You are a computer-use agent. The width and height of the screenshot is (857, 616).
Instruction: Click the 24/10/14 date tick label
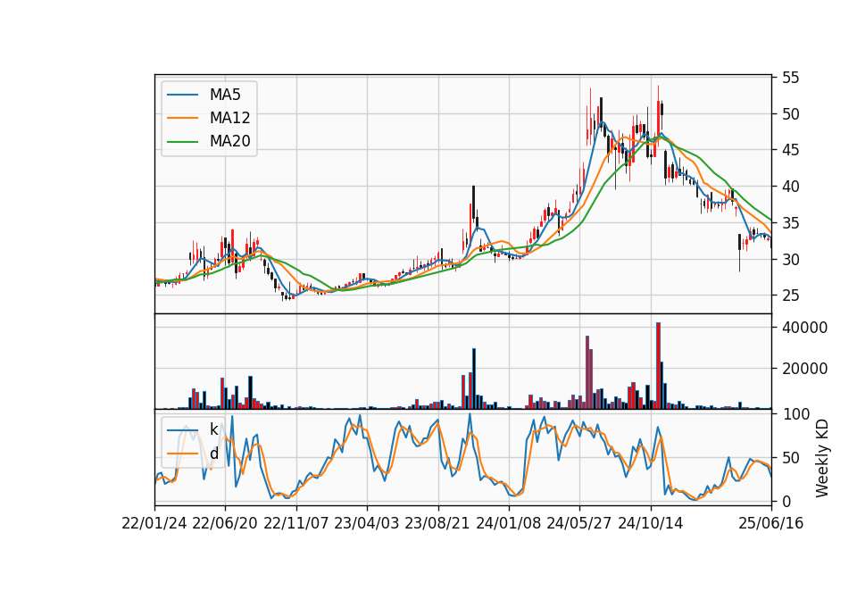point(651,523)
